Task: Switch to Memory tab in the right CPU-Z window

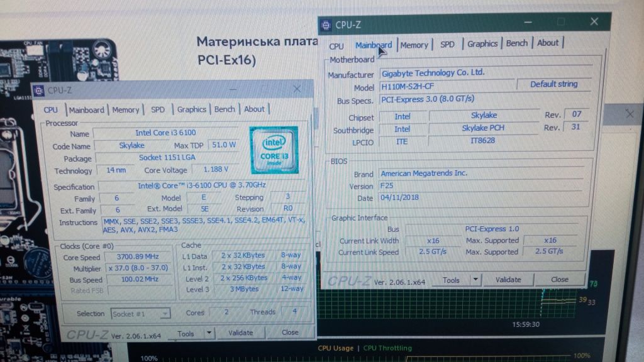Action: coord(414,45)
